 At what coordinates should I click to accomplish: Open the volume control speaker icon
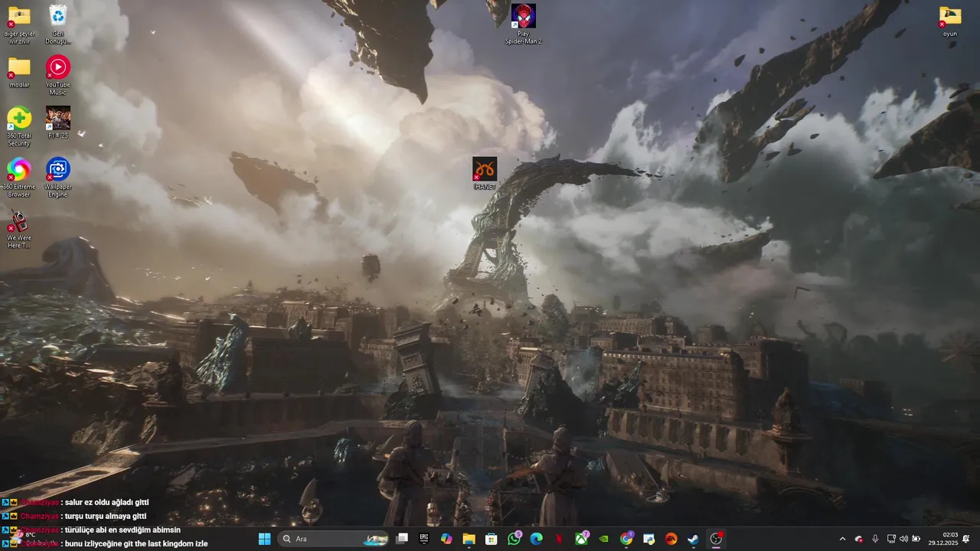pyautogui.click(x=903, y=539)
